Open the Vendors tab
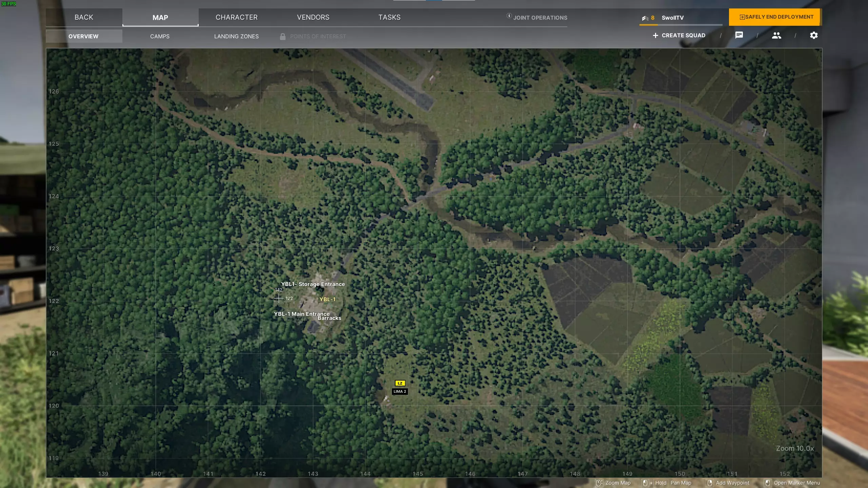The width and height of the screenshot is (868, 488). [x=313, y=17]
